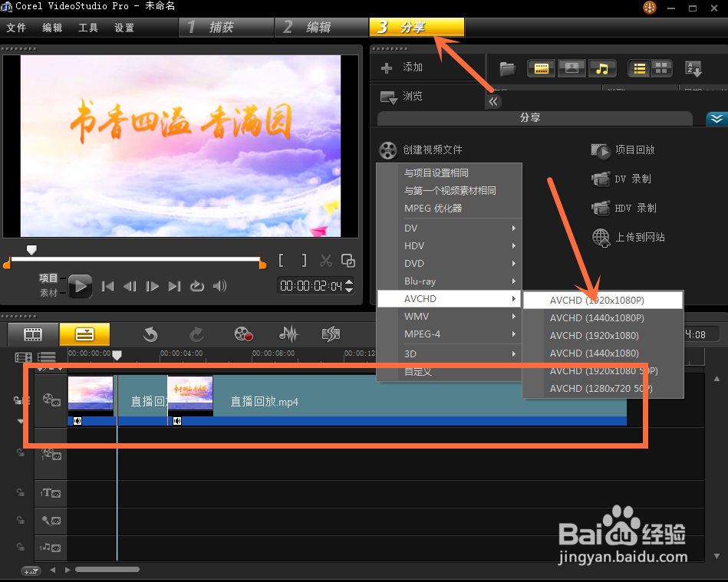Image resolution: width=728 pixels, height=582 pixels.
Task: Play the project preview
Action: (81, 286)
